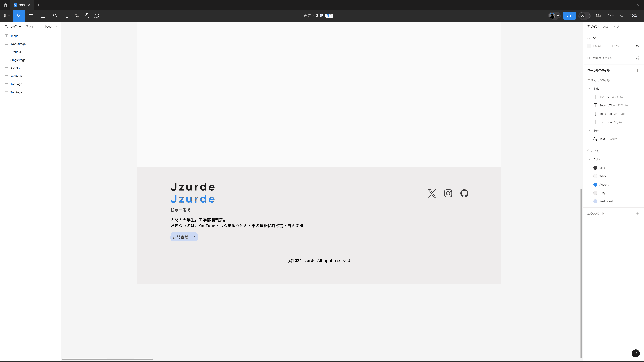644x362 pixels.
Task: Switch to the プロトタイプ tab
Action: [x=610, y=26]
